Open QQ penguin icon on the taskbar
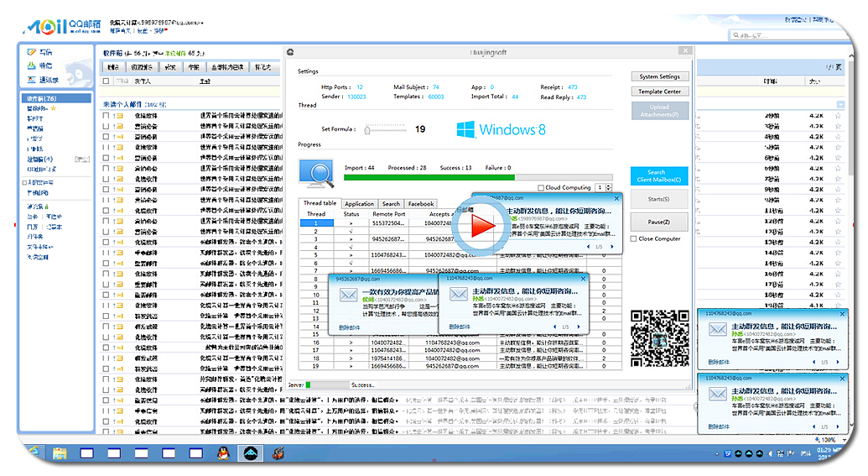The width and height of the screenshot is (868, 476). pos(223,453)
